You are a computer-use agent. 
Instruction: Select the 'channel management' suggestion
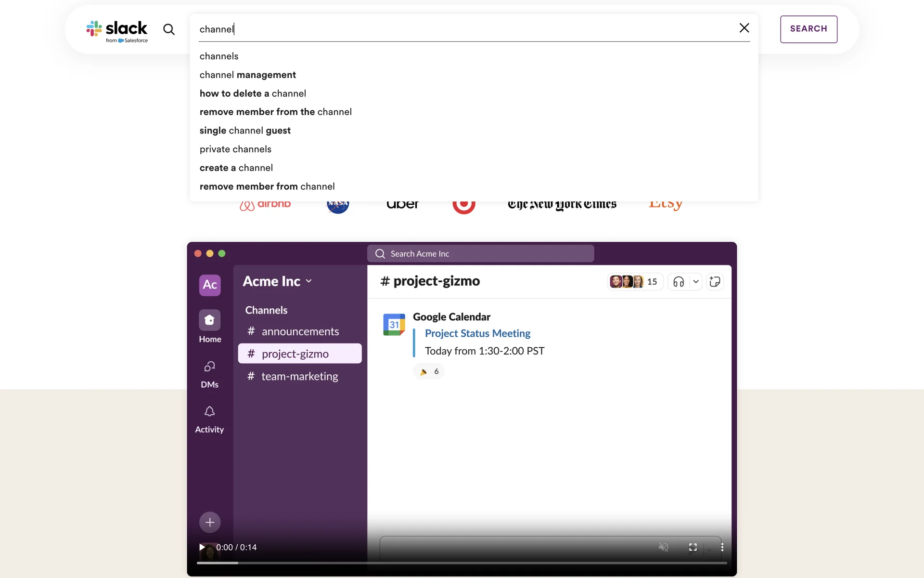pos(247,75)
